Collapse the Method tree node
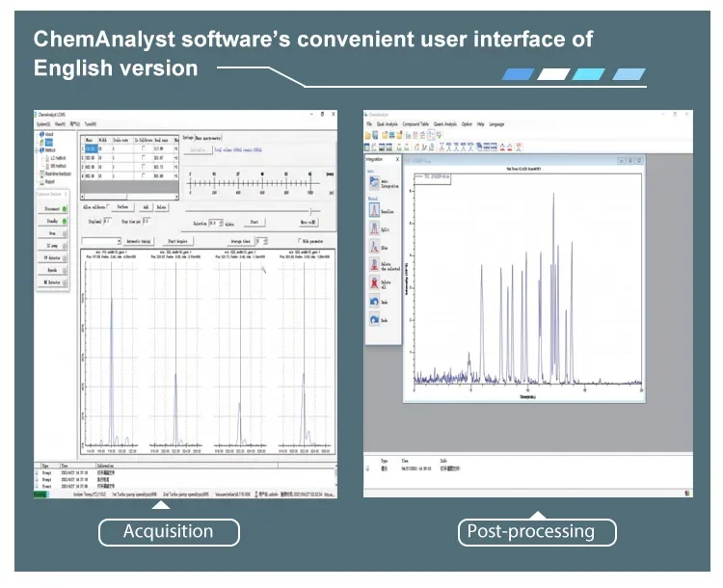The height and width of the screenshot is (588, 723). (37, 150)
